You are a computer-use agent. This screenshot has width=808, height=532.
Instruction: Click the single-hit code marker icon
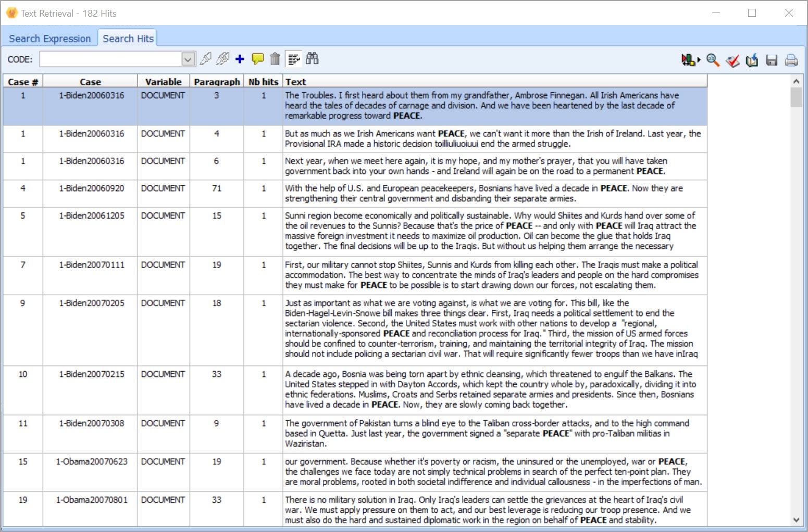pos(206,59)
